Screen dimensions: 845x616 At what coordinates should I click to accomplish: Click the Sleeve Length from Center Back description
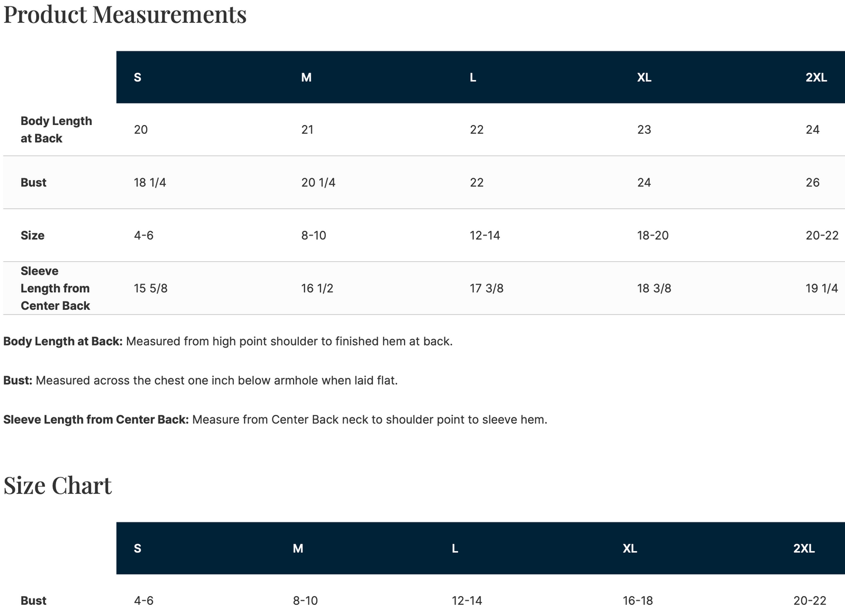(x=275, y=420)
